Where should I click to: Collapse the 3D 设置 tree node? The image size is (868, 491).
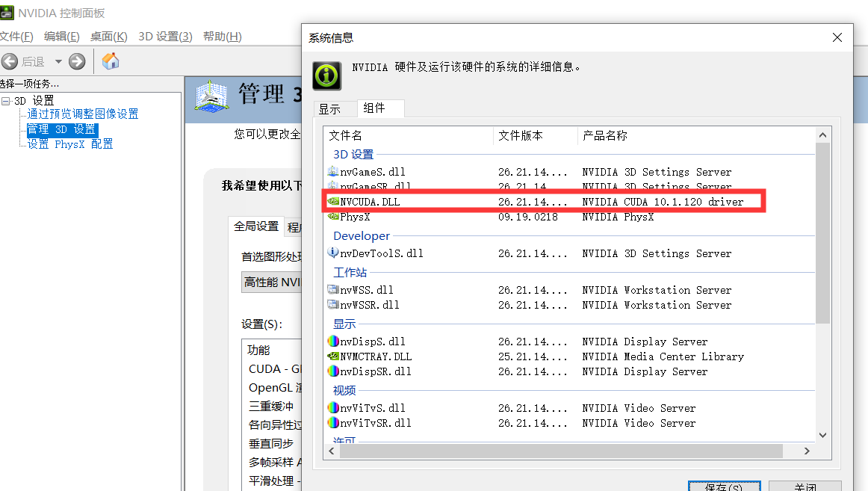(6, 99)
